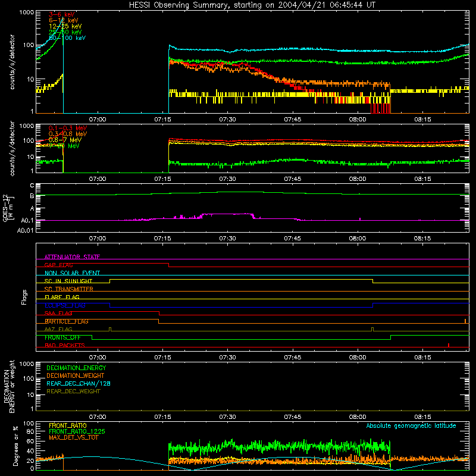The height and width of the screenshot is (476, 476).
Task: Click the 07:15 tick under the GOES-12 plot
Action: [x=162, y=239]
